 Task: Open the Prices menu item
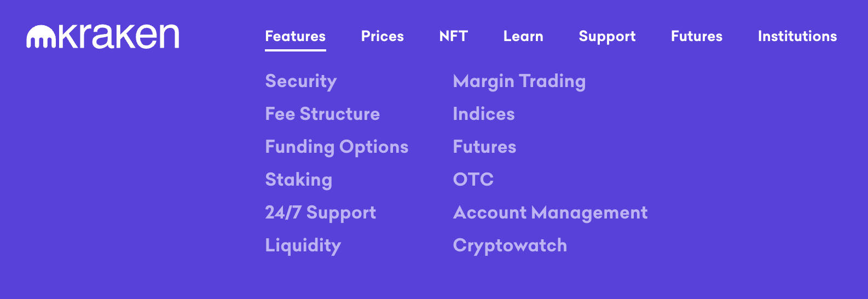pos(382,36)
